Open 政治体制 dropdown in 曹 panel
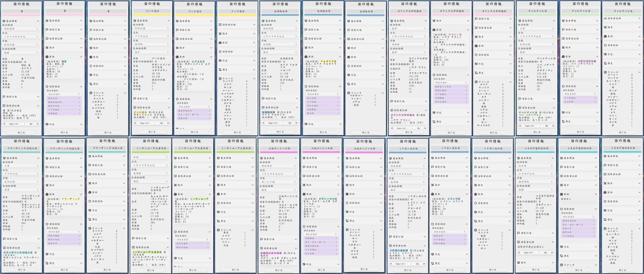The width and height of the screenshot is (644, 274). pyautogui.click(x=21, y=29)
